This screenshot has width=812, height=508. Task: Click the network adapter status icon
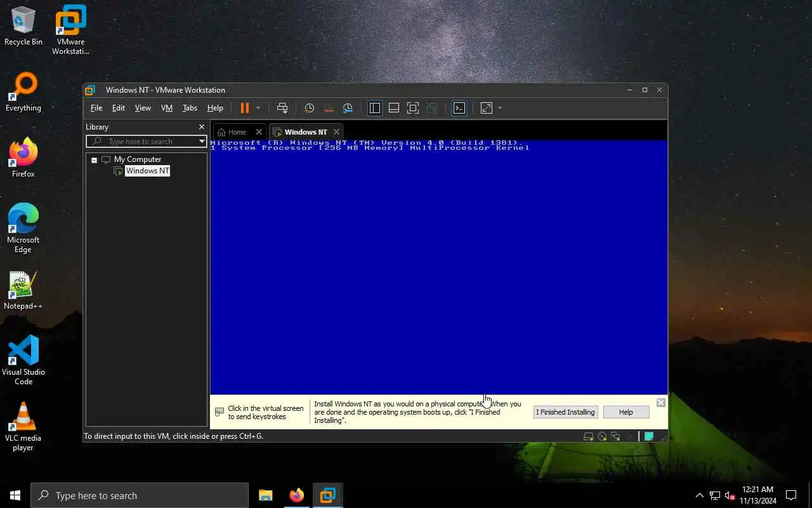[615, 436]
